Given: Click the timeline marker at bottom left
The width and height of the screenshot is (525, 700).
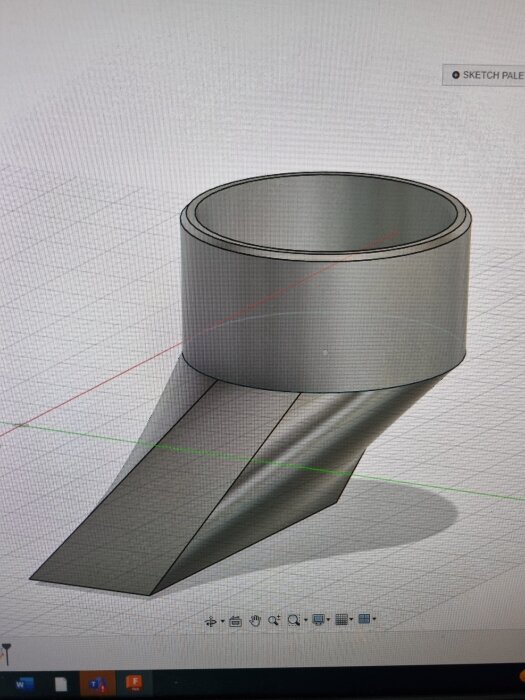Looking at the screenshot, I should (x=6, y=654).
